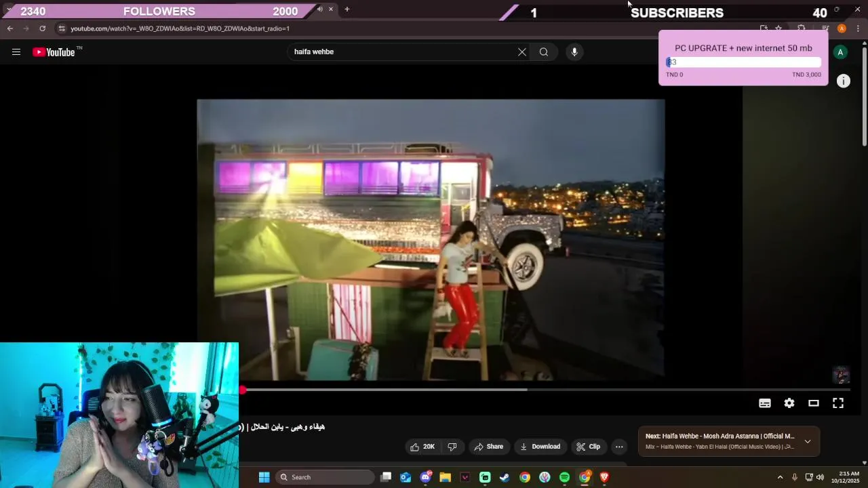The height and width of the screenshot is (488, 868).
Task: Open next video Mosh Adra Astanna
Action: (x=719, y=436)
